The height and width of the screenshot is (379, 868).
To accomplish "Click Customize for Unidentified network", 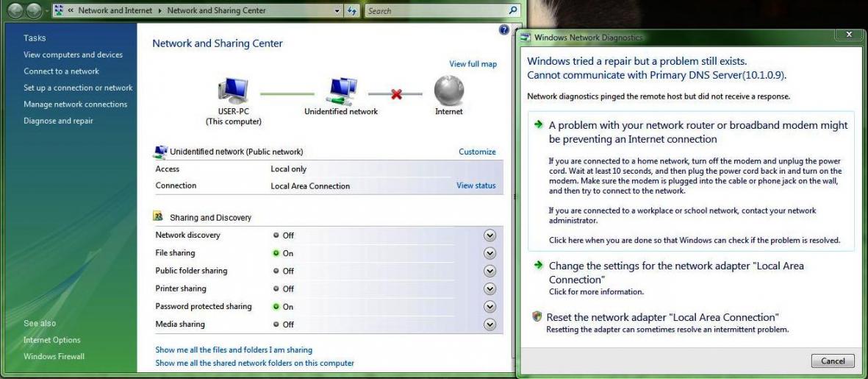I will (477, 152).
